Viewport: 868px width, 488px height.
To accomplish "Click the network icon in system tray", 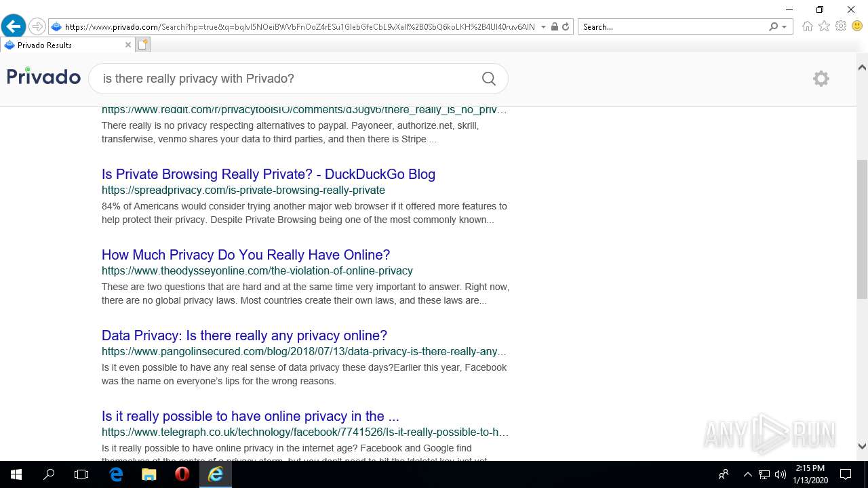I will [x=764, y=474].
